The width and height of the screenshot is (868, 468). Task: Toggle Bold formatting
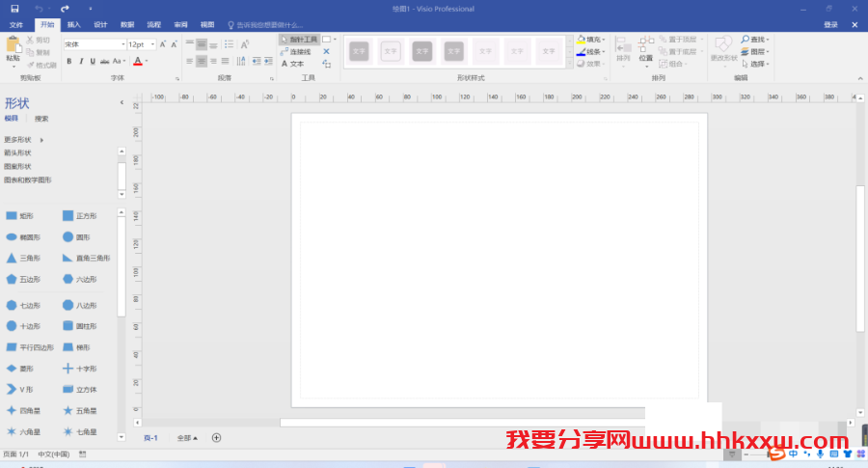point(69,61)
